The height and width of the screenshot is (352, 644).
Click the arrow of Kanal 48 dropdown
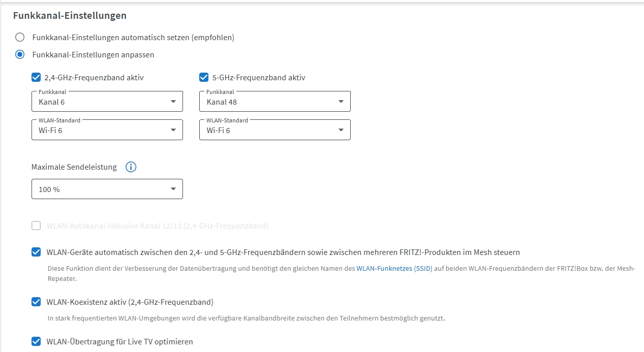[341, 102]
